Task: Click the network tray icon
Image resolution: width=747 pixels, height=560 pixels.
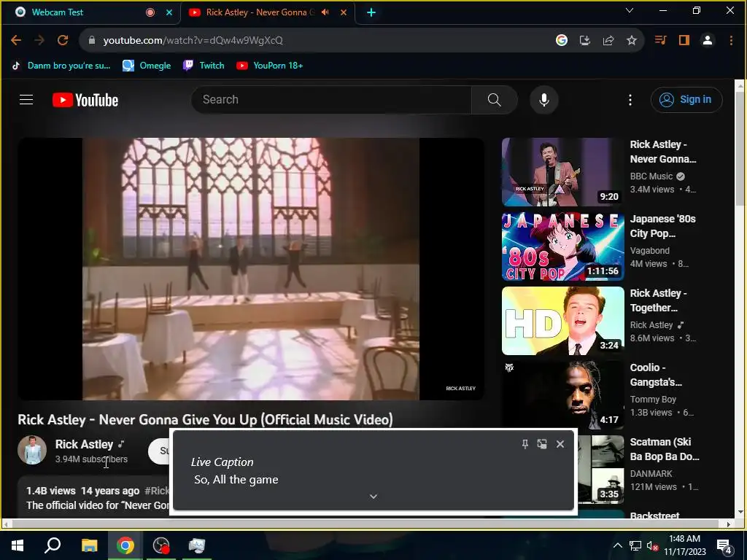Action: point(635,545)
